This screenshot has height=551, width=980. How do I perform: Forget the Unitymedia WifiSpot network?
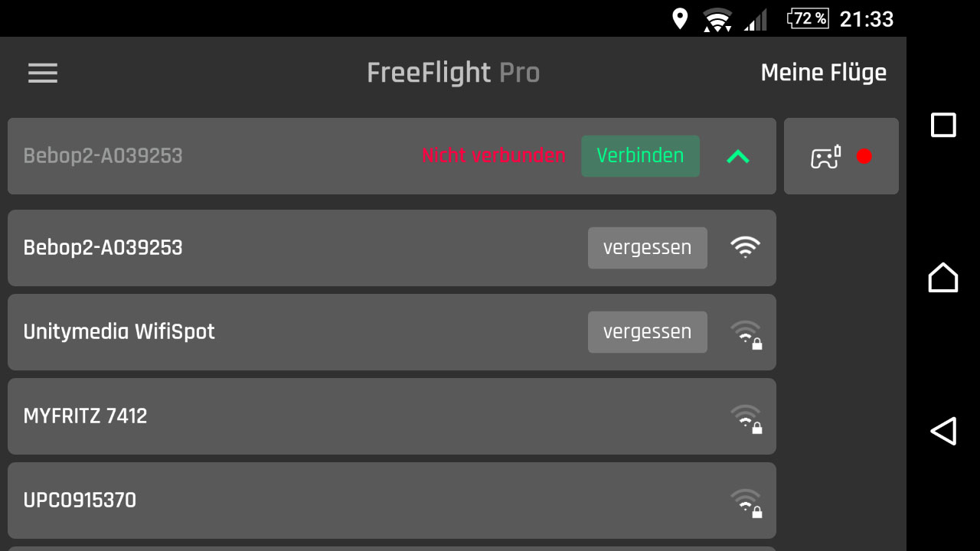(647, 332)
